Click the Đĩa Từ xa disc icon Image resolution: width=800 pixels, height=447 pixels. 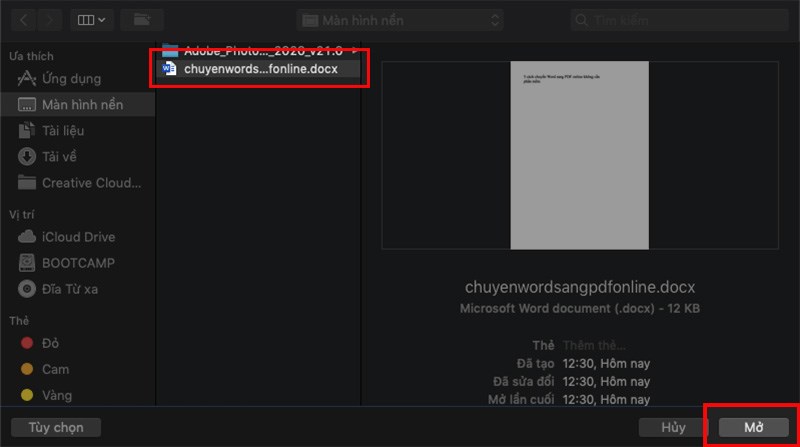(x=27, y=289)
